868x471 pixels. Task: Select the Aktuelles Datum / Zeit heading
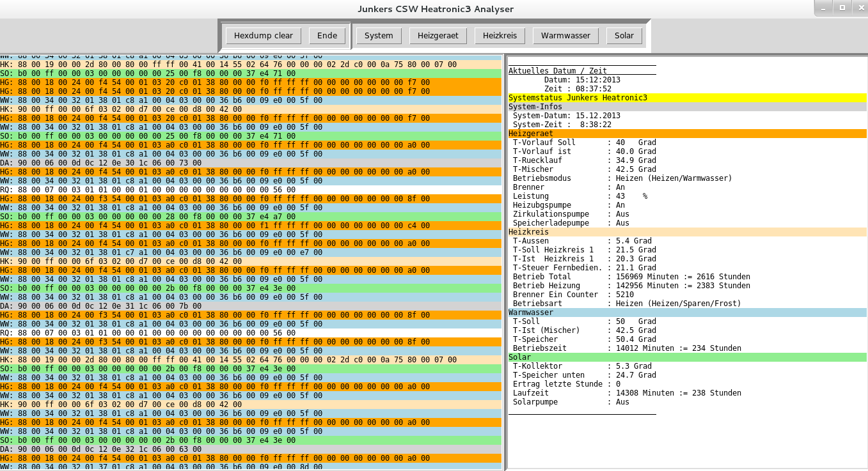coord(558,71)
